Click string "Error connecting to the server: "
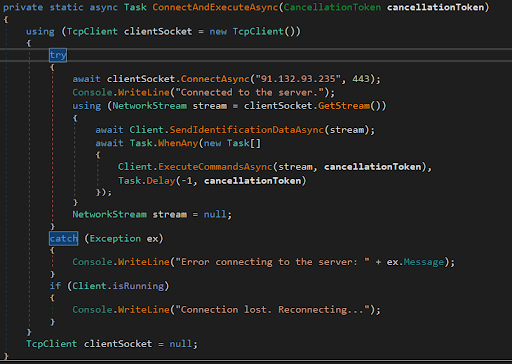 (273, 262)
